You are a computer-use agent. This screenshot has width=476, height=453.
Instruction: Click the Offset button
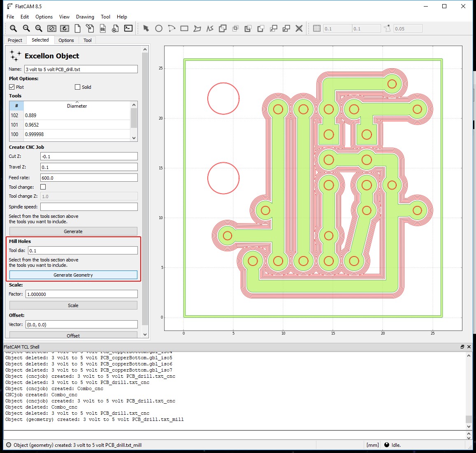[73, 335]
